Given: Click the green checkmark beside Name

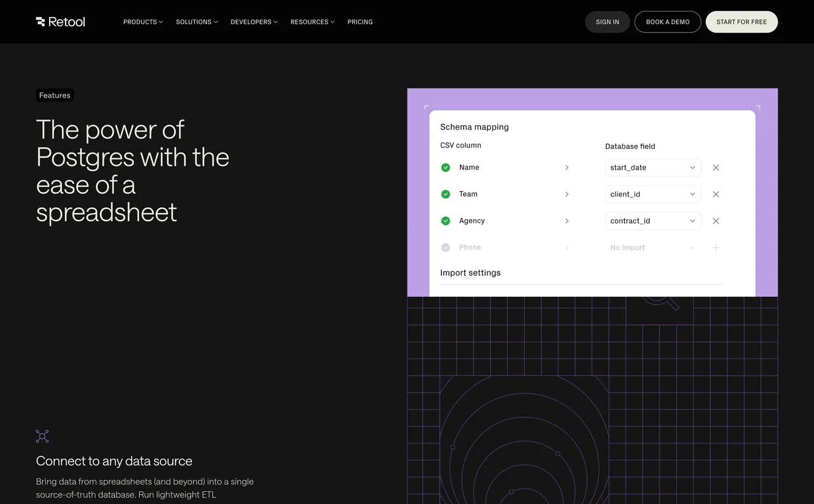Looking at the screenshot, I should (445, 167).
